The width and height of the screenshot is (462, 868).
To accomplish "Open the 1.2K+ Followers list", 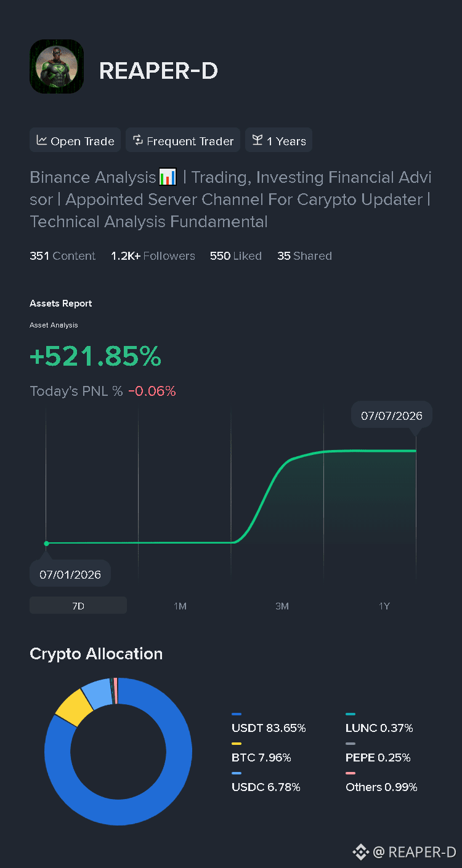I will click(153, 256).
